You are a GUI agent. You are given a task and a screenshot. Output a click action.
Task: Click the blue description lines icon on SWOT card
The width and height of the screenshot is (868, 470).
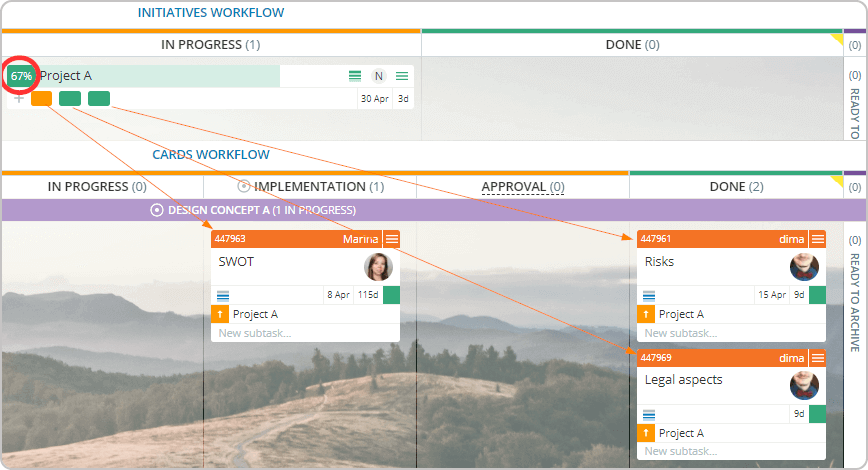pyautogui.click(x=223, y=296)
